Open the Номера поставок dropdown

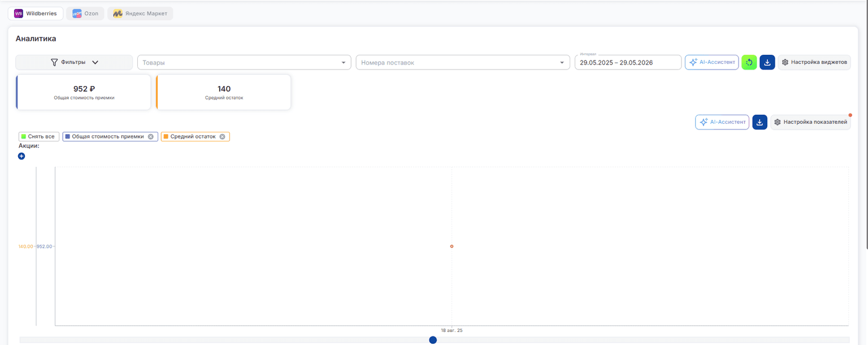click(463, 62)
